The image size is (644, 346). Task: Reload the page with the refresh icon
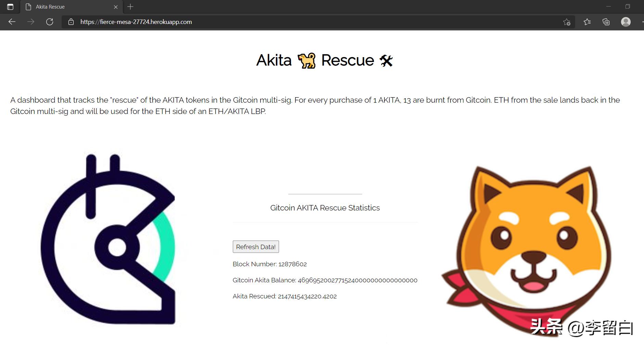50,22
